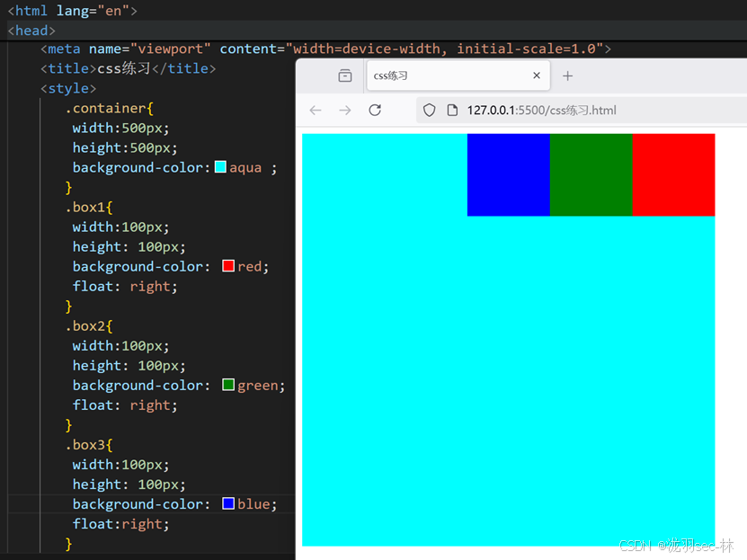Click the meta viewport line
This screenshot has width=747, height=560.
tap(326, 49)
